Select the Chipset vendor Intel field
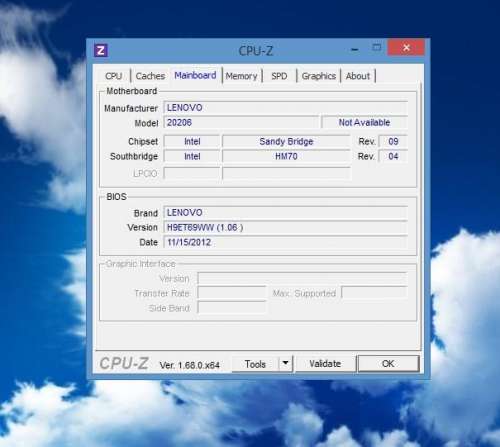500x447 pixels. coord(192,141)
